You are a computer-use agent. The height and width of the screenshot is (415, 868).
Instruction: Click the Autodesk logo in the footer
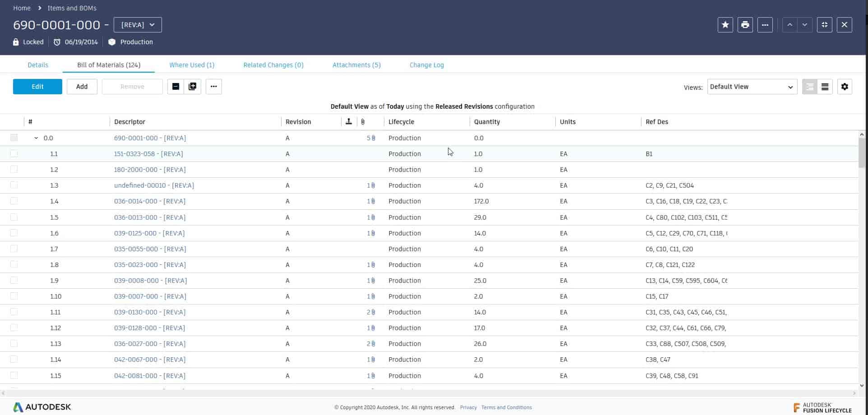(x=42, y=407)
